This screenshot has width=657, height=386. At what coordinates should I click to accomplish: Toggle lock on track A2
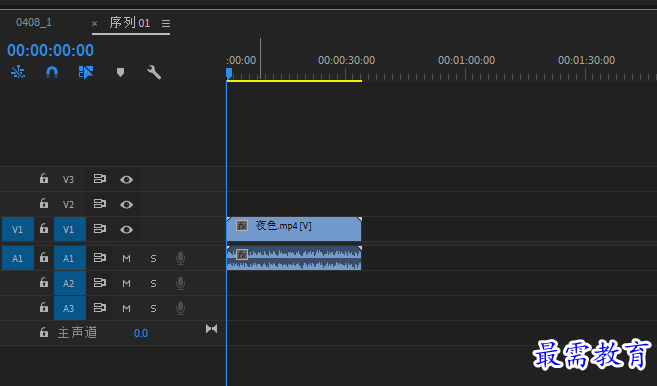pyautogui.click(x=44, y=282)
